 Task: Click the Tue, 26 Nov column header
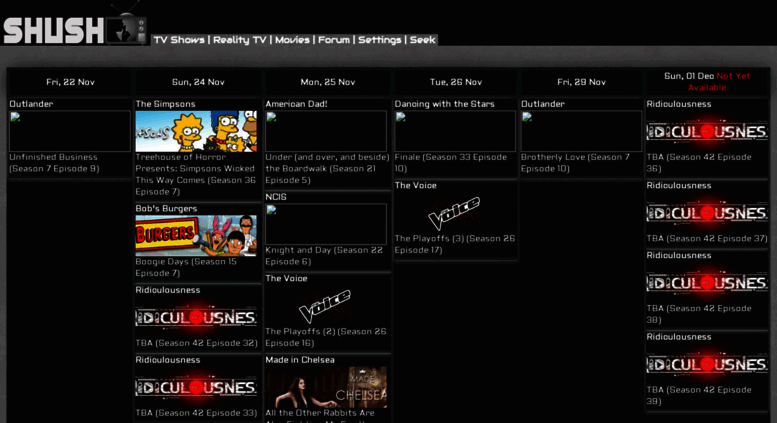pos(455,82)
